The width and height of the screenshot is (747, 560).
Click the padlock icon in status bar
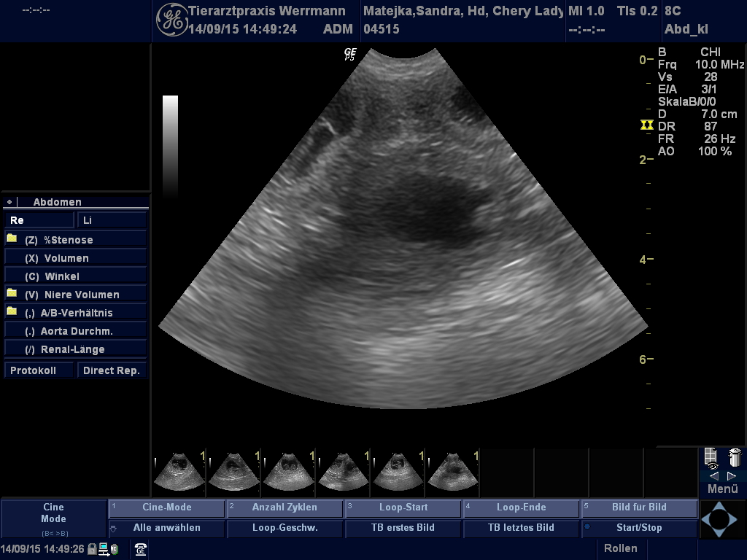92,549
